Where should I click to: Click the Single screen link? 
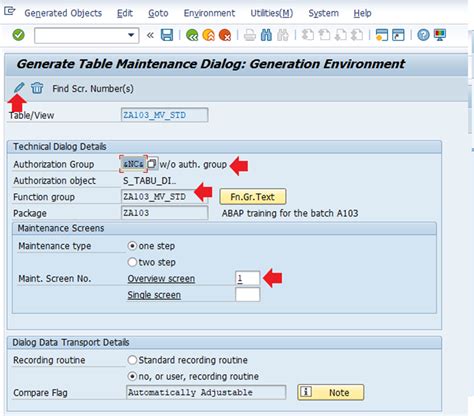click(x=154, y=295)
